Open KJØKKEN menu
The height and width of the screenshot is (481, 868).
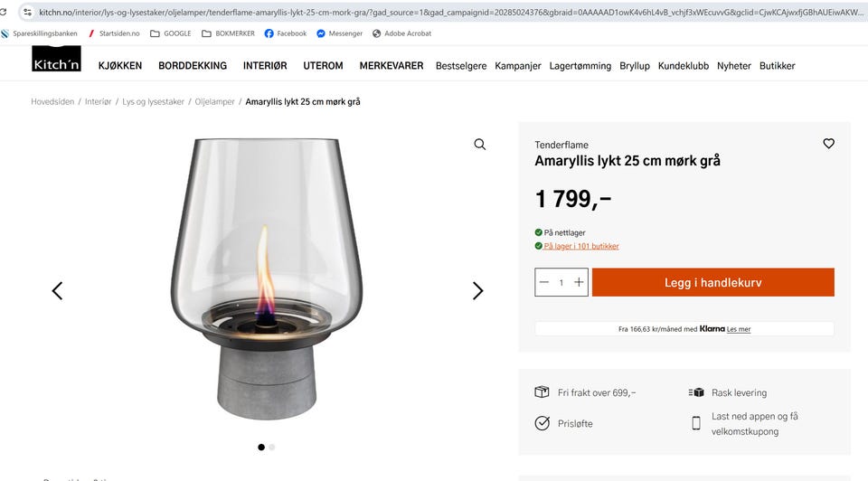pos(120,66)
